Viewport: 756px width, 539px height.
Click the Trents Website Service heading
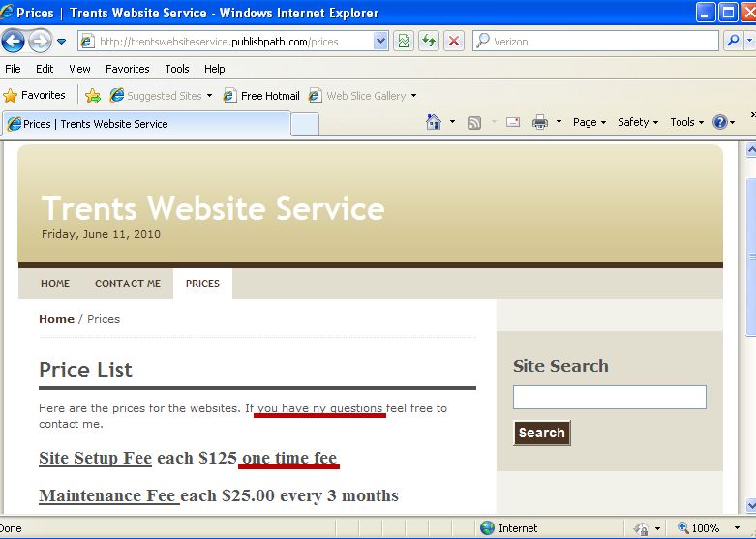tap(213, 208)
